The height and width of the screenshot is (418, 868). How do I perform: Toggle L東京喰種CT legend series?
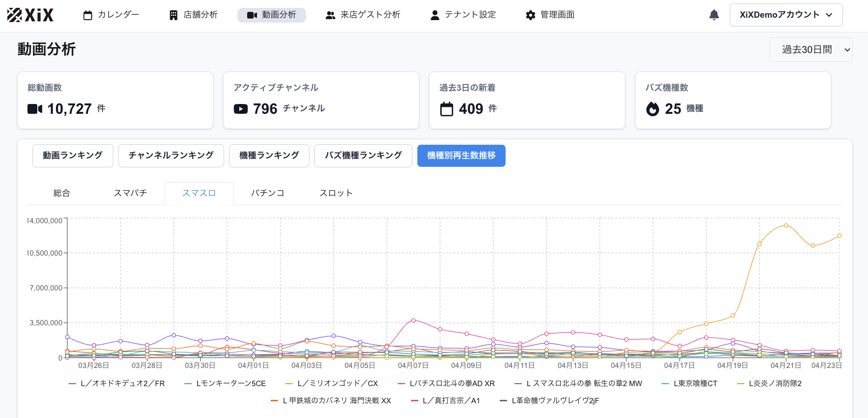[689, 384]
